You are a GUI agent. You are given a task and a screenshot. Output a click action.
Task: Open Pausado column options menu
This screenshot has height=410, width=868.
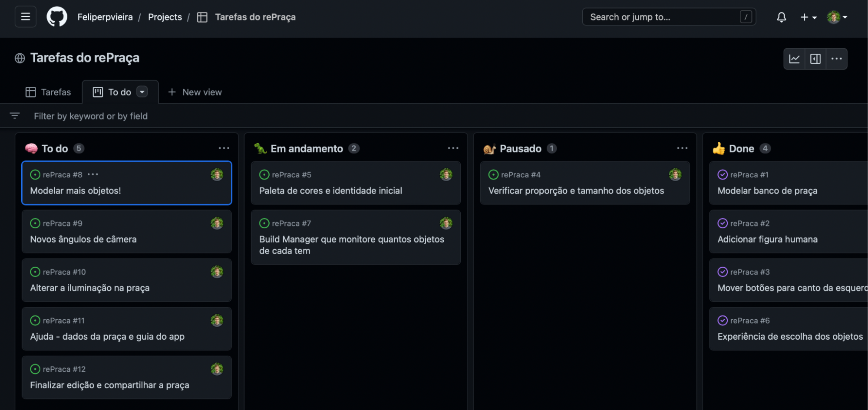click(682, 148)
